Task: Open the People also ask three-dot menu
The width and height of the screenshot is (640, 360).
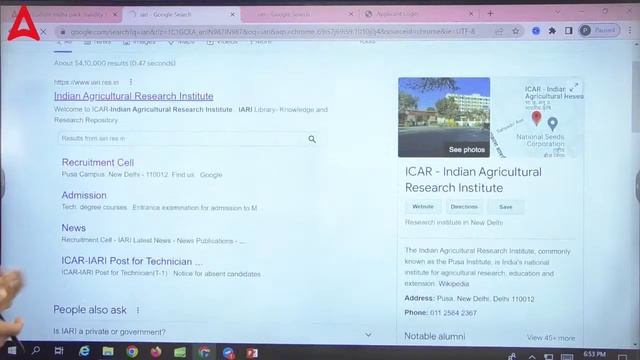Action: point(138,311)
